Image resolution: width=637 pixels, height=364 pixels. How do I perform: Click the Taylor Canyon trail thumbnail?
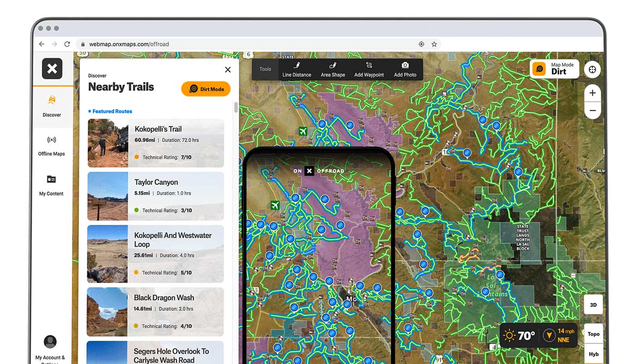pos(108,196)
